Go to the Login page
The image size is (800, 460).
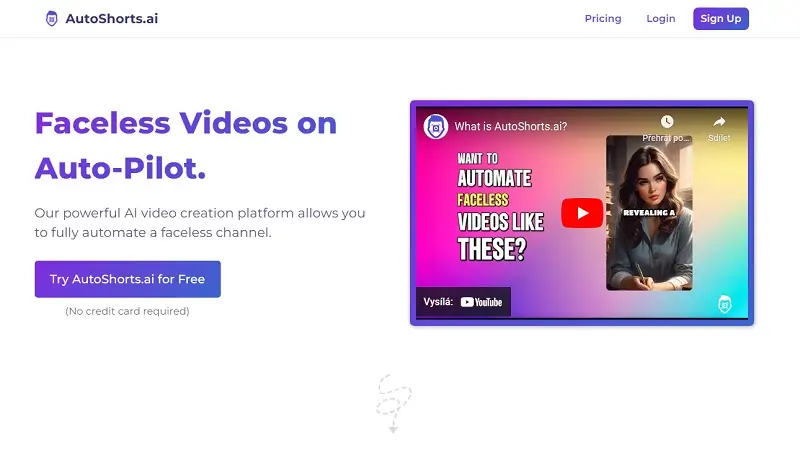click(661, 19)
